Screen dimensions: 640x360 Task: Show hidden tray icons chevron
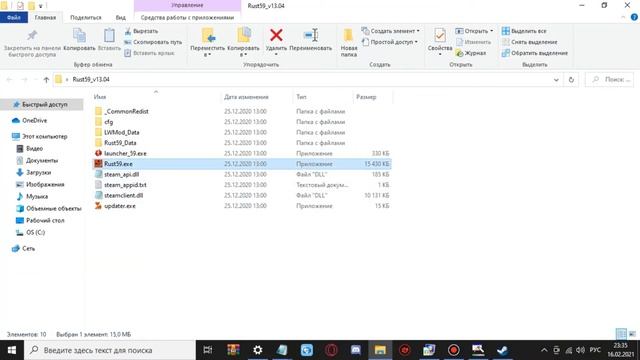(544, 350)
